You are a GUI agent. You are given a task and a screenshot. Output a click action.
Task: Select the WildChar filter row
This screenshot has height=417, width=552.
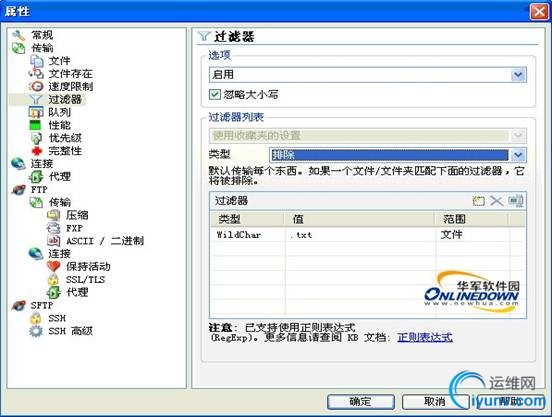tap(368, 235)
